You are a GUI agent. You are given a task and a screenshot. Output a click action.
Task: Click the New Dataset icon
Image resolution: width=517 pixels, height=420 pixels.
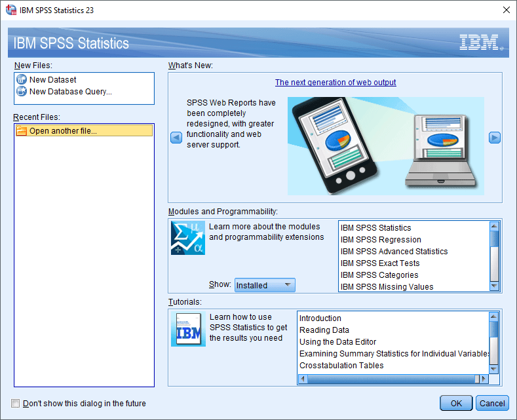click(x=22, y=80)
